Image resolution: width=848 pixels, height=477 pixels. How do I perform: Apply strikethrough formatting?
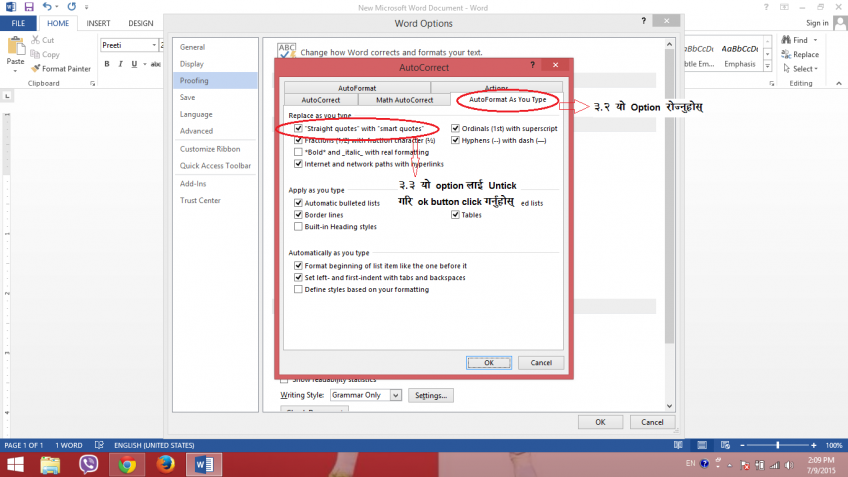pyautogui.click(x=156, y=64)
